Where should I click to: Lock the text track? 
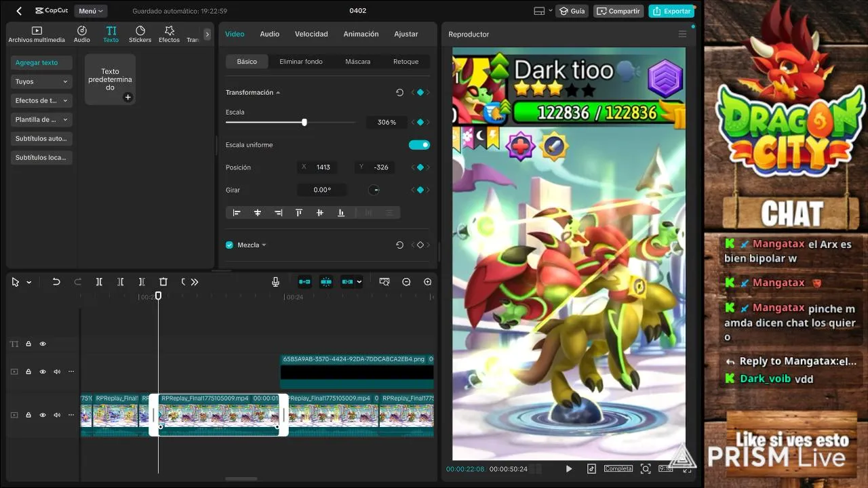click(28, 344)
